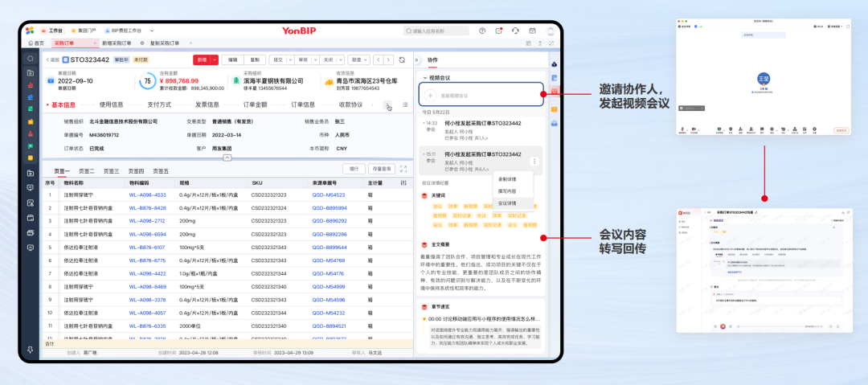Click the 发起视频会议 input box
The width and height of the screenshot is (868, 385).
tap(481, 95)
